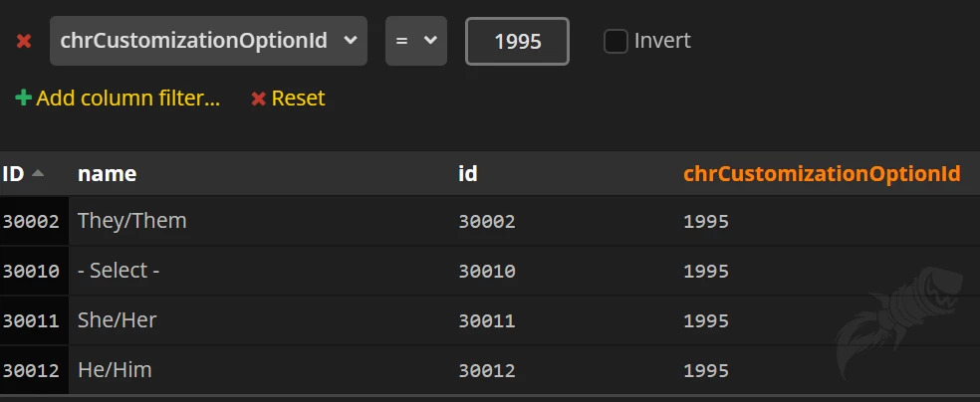Sort table by the name column header
Screen dimensions: 980x402
107,174
